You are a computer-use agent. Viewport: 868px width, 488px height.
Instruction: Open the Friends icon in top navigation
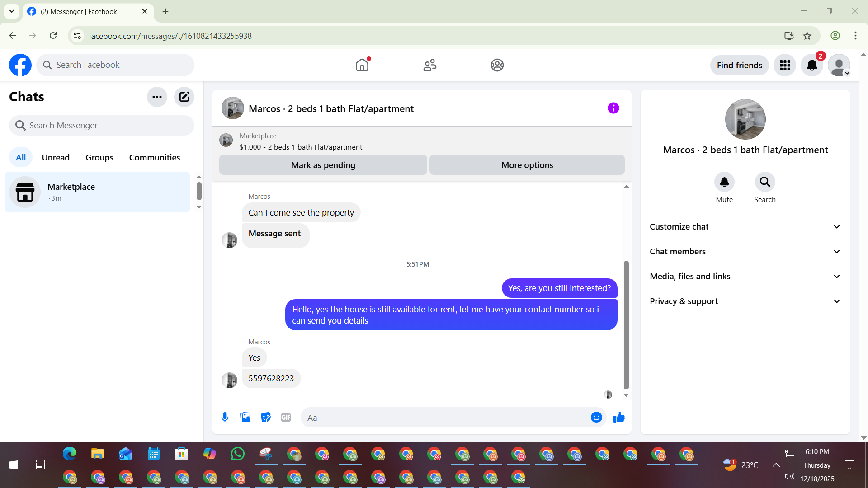pyautogui.click(x=430, y=65)
